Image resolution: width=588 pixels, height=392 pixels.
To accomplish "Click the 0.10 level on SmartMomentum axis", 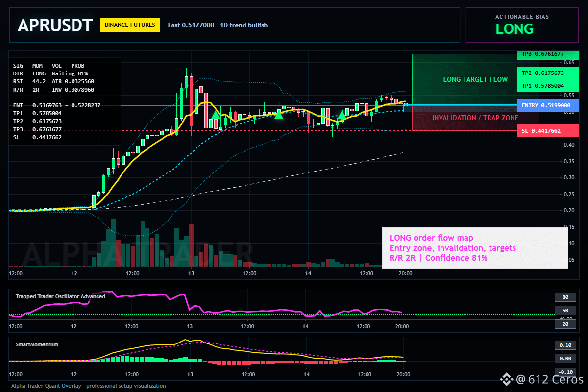I will [565, 345].
